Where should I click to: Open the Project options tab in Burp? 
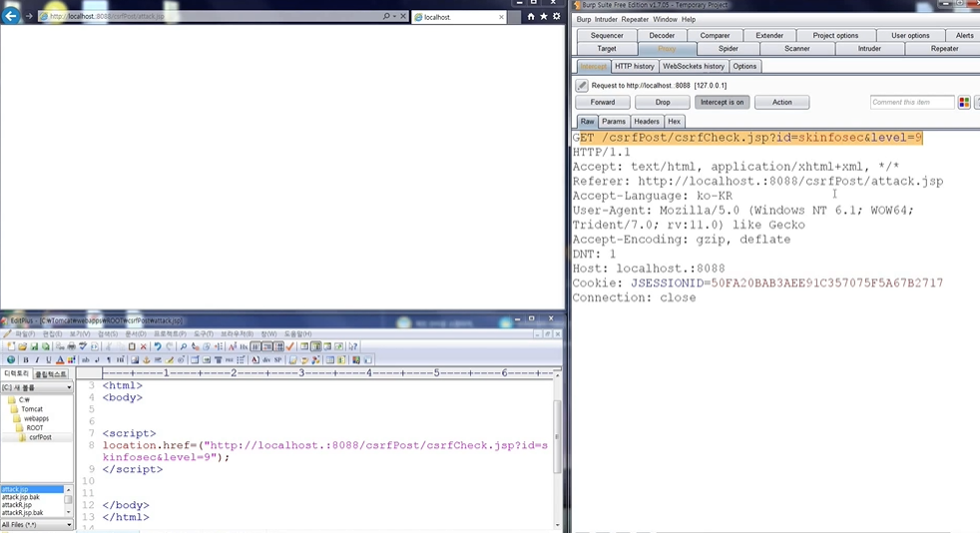pyautogui.click(x=835, y=36)
